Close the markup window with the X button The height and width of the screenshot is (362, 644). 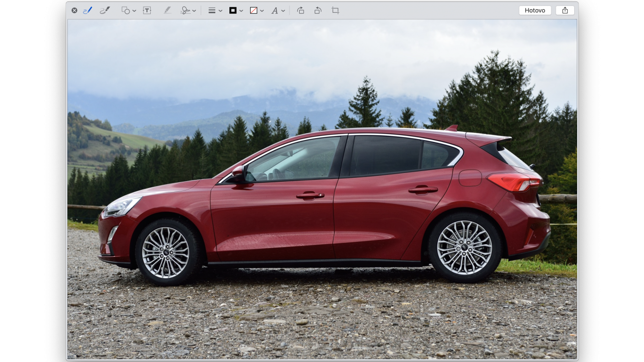point(74,10)
